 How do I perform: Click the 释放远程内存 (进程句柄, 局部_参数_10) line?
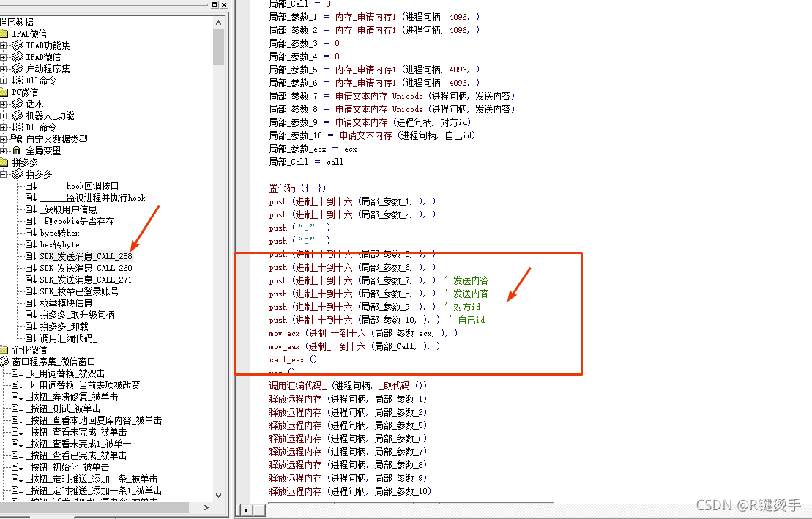pos(350,491)
